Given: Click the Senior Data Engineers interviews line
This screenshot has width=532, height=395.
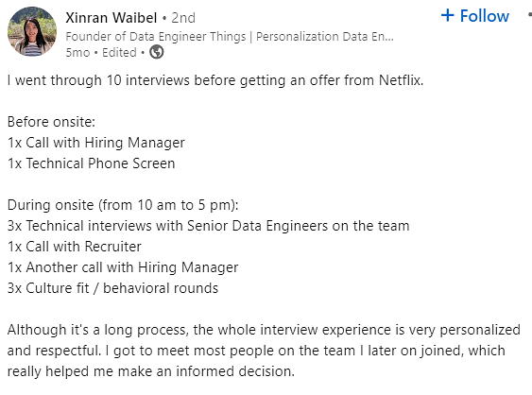Looking at the screenshot, I should point(208,226).
